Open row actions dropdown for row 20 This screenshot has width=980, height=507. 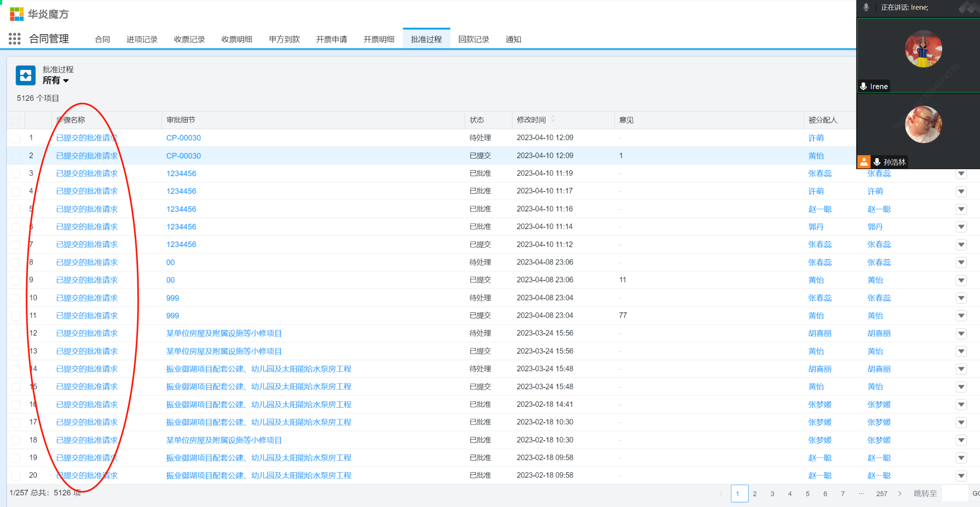point(961,475)
